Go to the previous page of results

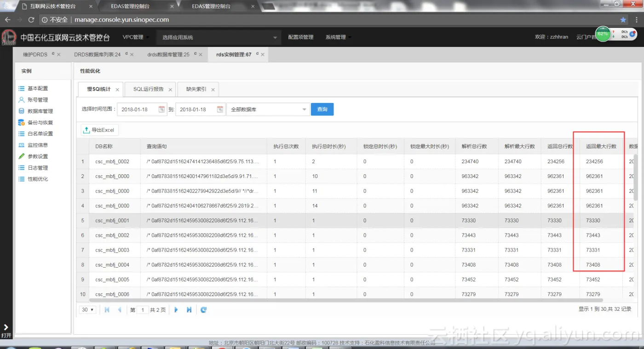coord(120,310)
